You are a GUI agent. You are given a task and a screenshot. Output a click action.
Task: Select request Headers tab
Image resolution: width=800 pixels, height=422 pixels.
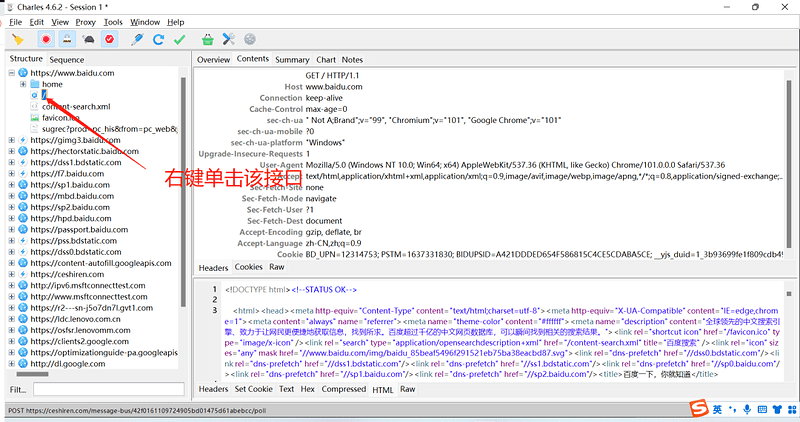213,268
